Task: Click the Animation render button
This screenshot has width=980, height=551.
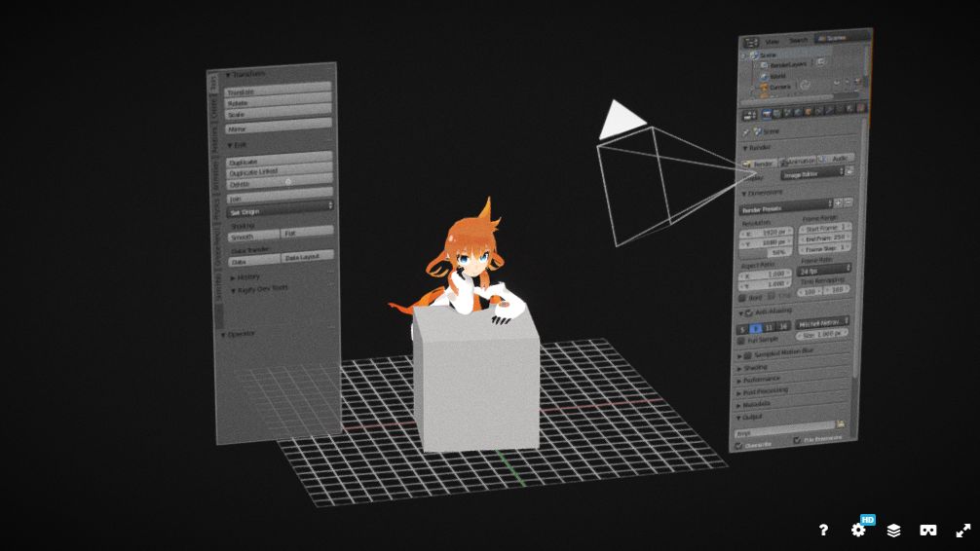Action: click(798, 161)
